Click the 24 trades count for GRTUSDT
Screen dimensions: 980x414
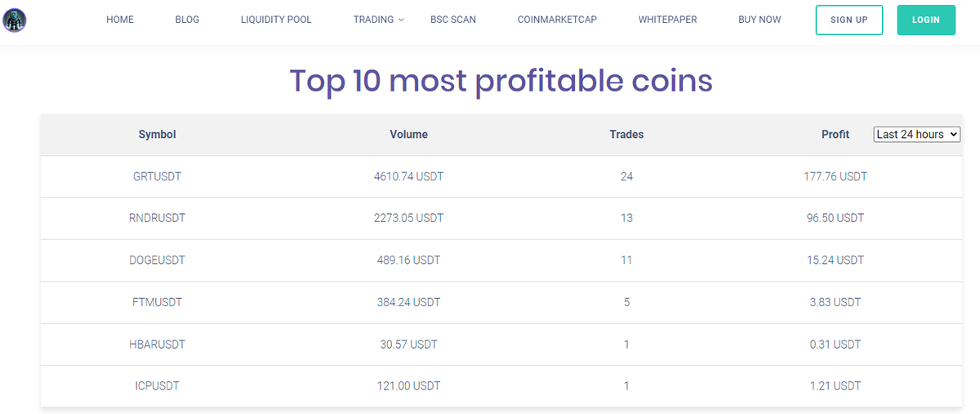[x=626, y=176]
